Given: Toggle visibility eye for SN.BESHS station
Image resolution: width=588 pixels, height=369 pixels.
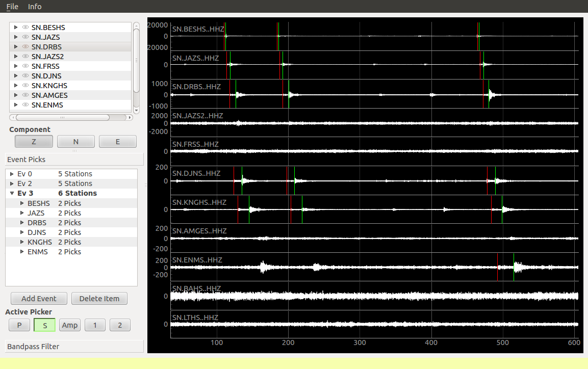Looking at the screenshot, I should pos(25,28).
